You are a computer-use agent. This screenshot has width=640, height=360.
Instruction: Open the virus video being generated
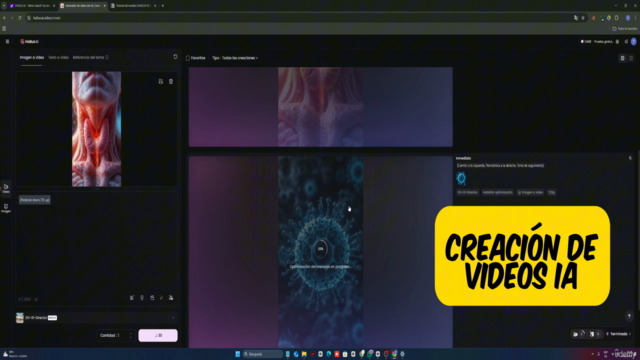pyautogui.click(x=320, y=252)
